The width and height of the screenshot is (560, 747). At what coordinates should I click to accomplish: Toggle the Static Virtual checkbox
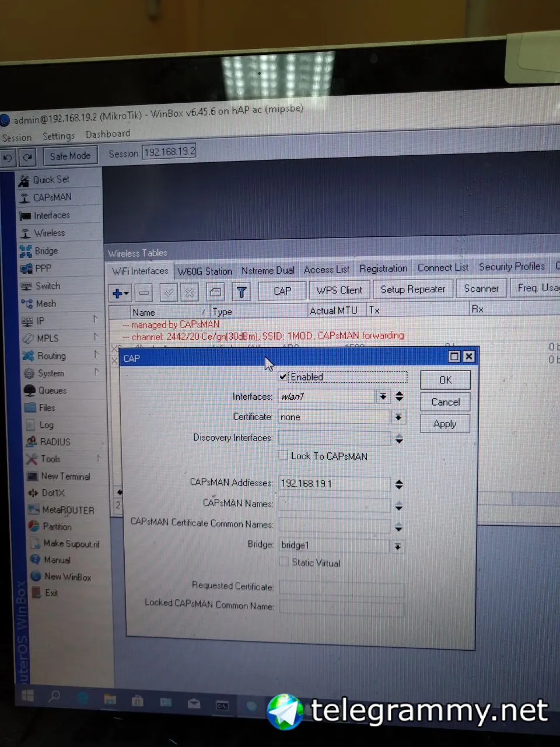click(x=284, y=562)
